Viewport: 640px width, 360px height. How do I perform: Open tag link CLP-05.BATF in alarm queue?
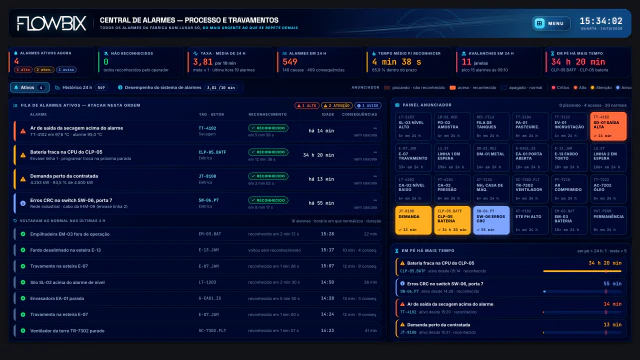pos(212,152)
